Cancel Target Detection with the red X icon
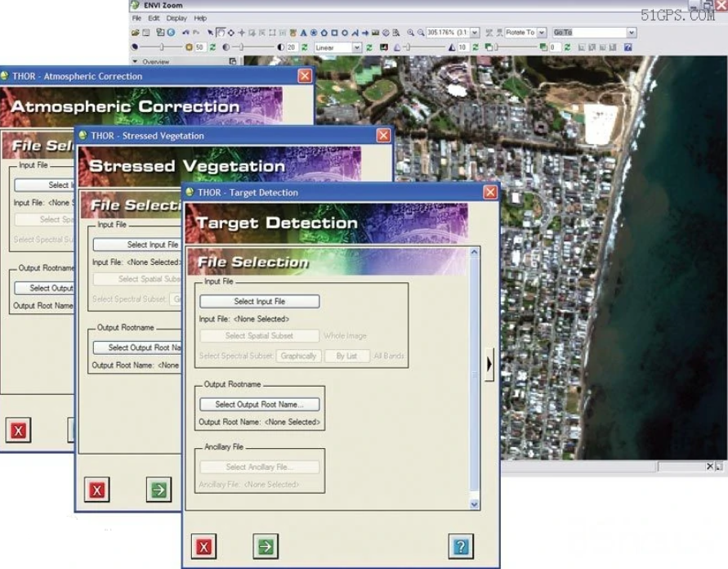Viewport: 728px width, 569px height. click(203, 545)
